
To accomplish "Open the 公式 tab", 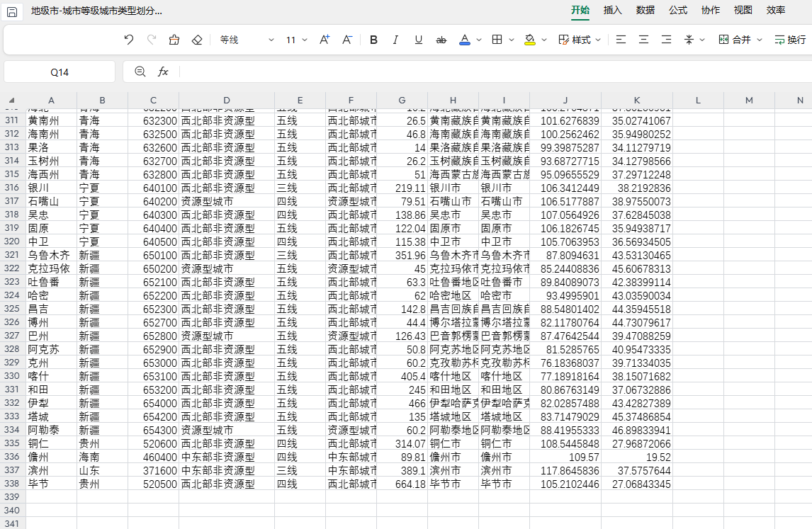I will [x=678, y=10].
